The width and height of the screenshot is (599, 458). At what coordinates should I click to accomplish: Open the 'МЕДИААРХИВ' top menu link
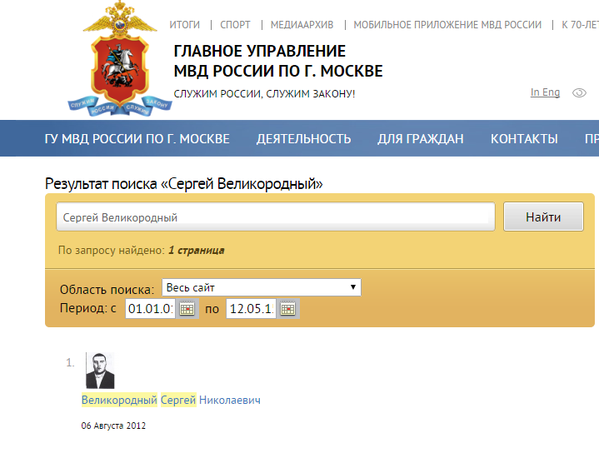pos(302,25)
